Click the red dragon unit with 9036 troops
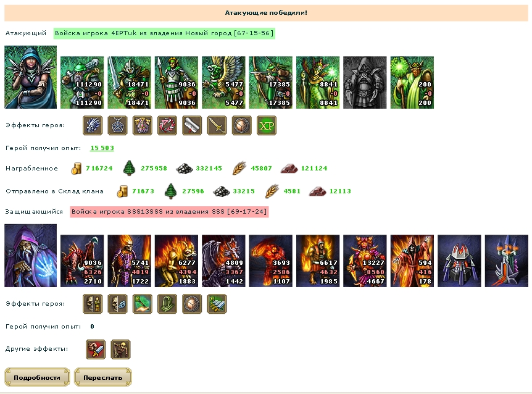Screen dimensions: 532x394 point(82,261)
